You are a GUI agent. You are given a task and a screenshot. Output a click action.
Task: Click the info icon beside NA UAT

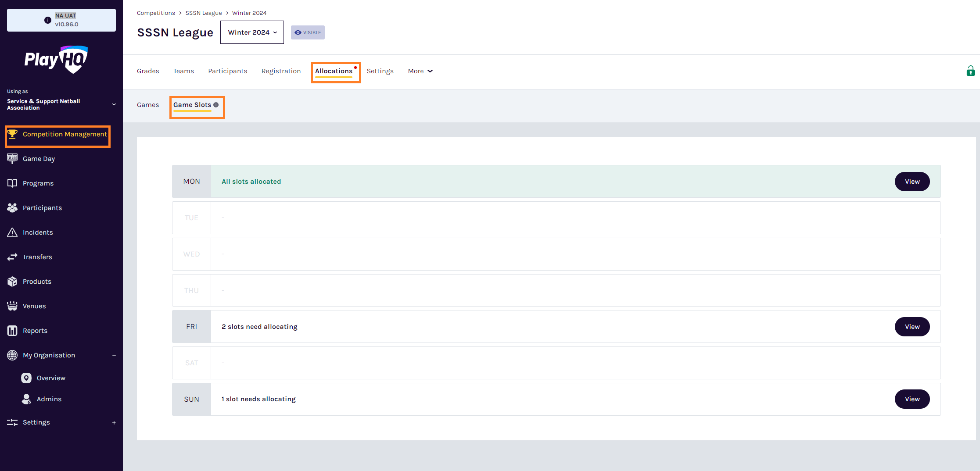48,20
